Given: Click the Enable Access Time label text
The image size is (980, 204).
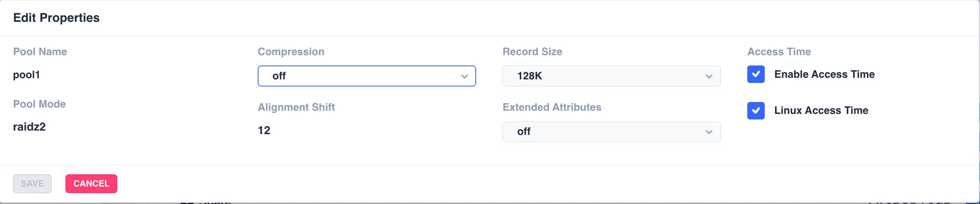Looking at the screenshot, I should 824,74.
